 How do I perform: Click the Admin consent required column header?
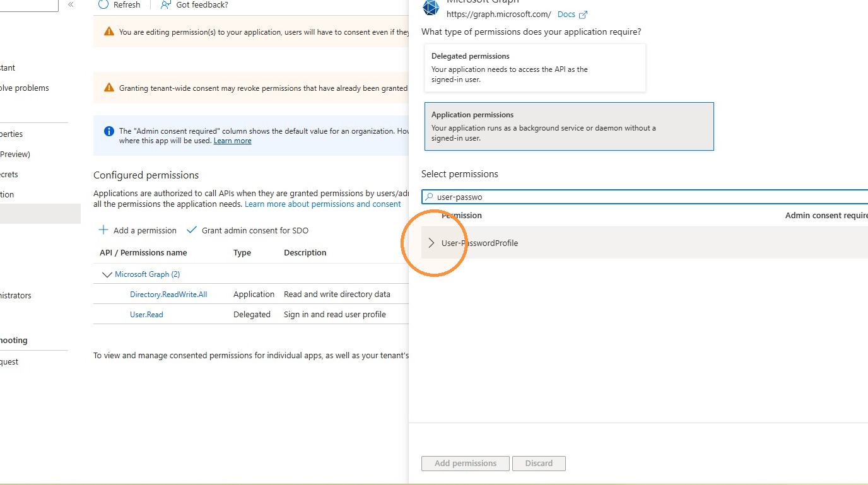tap(826, 216)
